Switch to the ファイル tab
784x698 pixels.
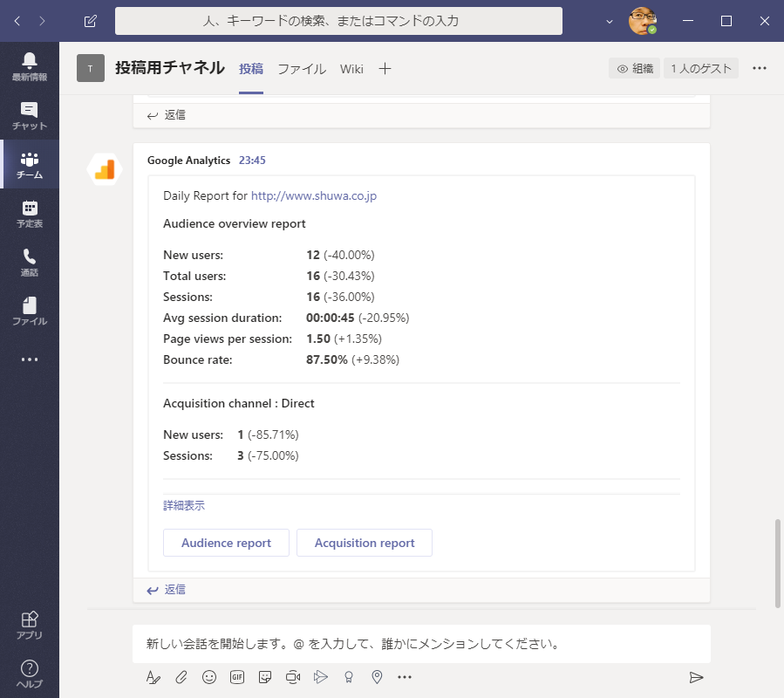[302, 69]
